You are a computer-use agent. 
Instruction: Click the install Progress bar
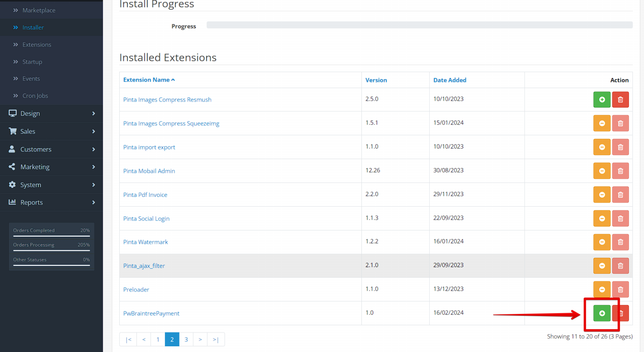(419, 25)
